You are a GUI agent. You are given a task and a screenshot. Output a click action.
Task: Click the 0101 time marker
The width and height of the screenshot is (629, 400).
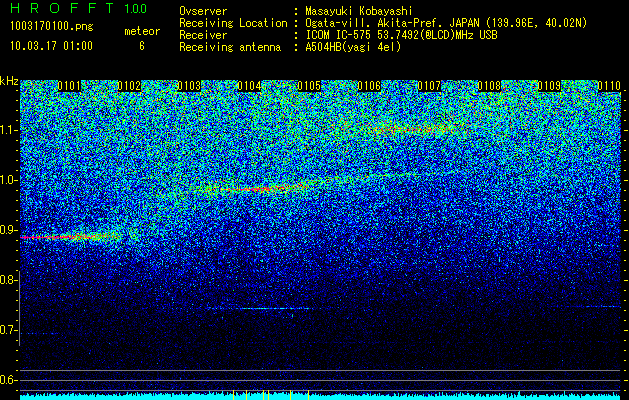[69, 86]
